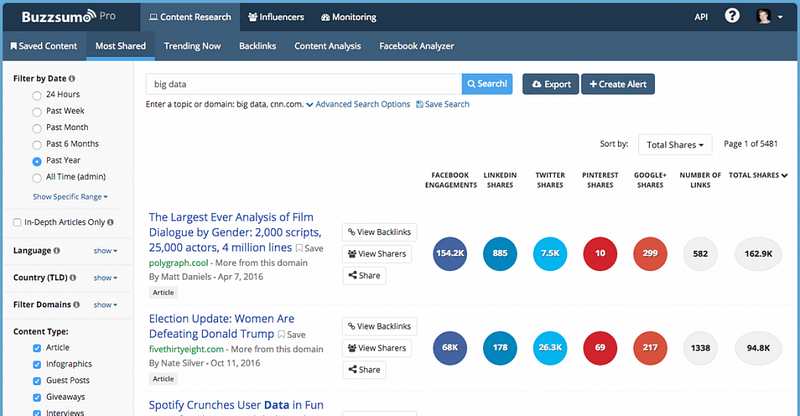Open the Influencers tab

click(x=276, y=17)
